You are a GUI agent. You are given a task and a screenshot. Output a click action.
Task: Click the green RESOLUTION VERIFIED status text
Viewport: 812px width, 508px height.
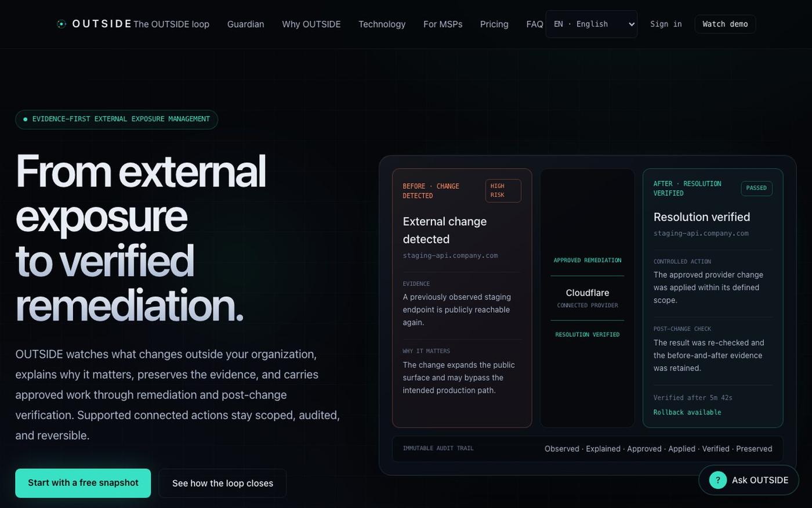tap(587, 334)
